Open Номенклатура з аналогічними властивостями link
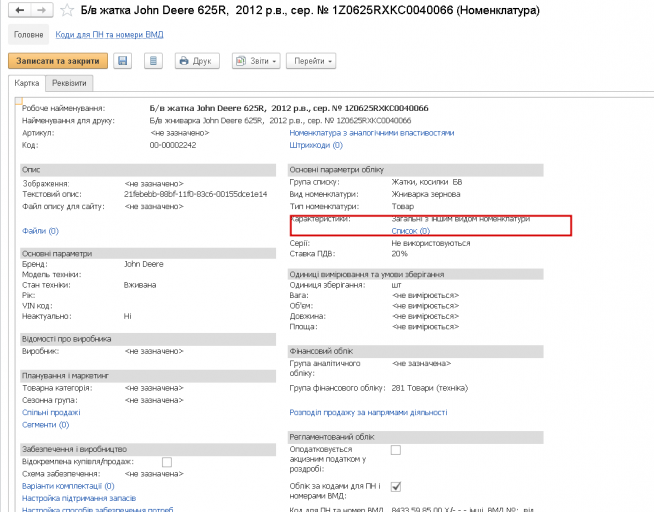This screenshot has width=654, height=512. [x=372, y=133]
